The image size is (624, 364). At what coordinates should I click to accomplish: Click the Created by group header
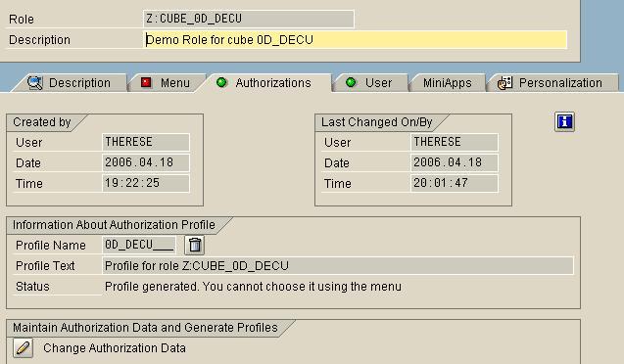tap(42, 122)
